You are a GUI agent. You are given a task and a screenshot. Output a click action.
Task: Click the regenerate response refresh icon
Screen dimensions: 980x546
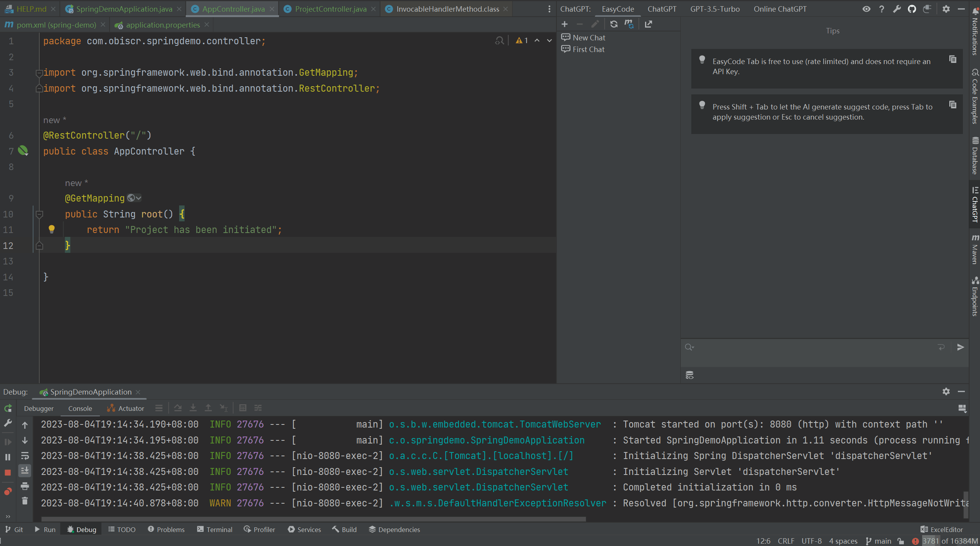pyautogui.click(x=614, y=24)
